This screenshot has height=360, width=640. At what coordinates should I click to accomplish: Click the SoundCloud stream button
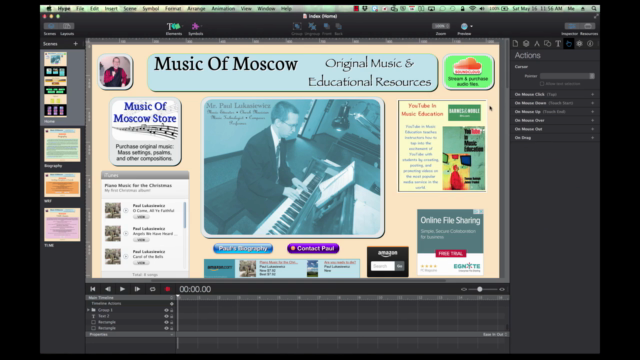tap(468, 72)
